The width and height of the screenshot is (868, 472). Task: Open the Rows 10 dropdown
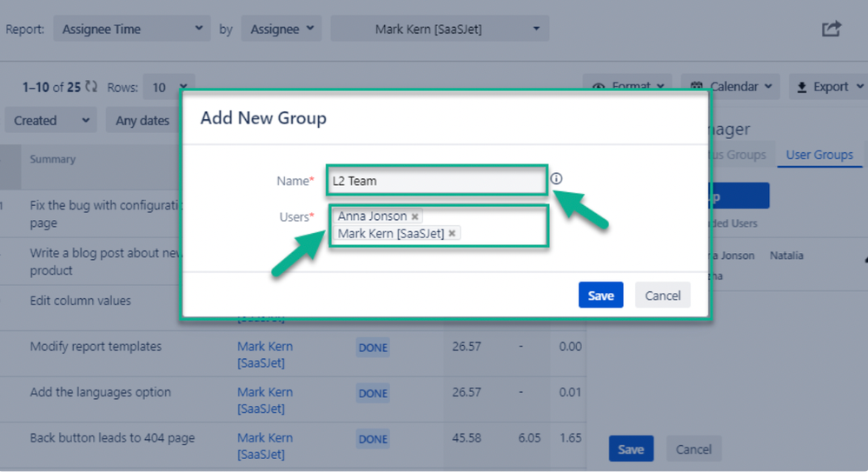tap(169, 87)
